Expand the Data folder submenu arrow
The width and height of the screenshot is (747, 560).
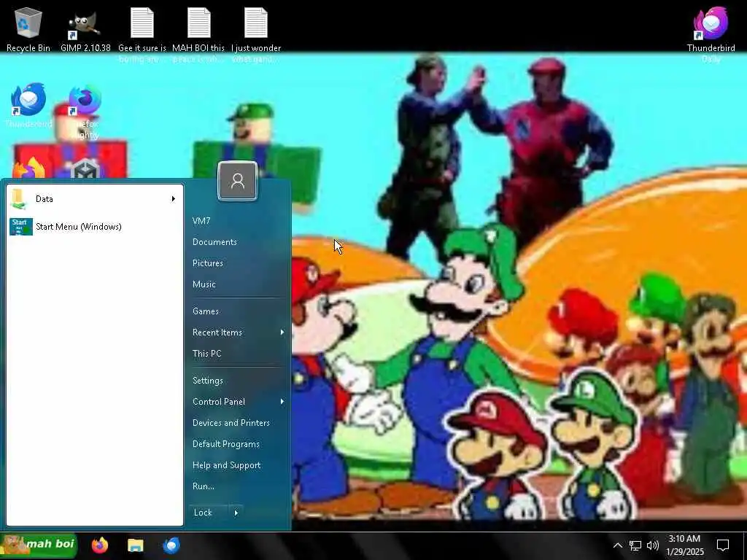click(174, 198)
